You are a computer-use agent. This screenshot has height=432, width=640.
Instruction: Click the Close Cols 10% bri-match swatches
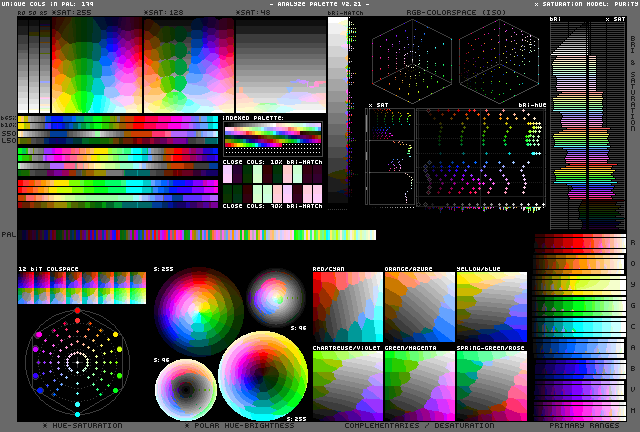pos(272,173)
